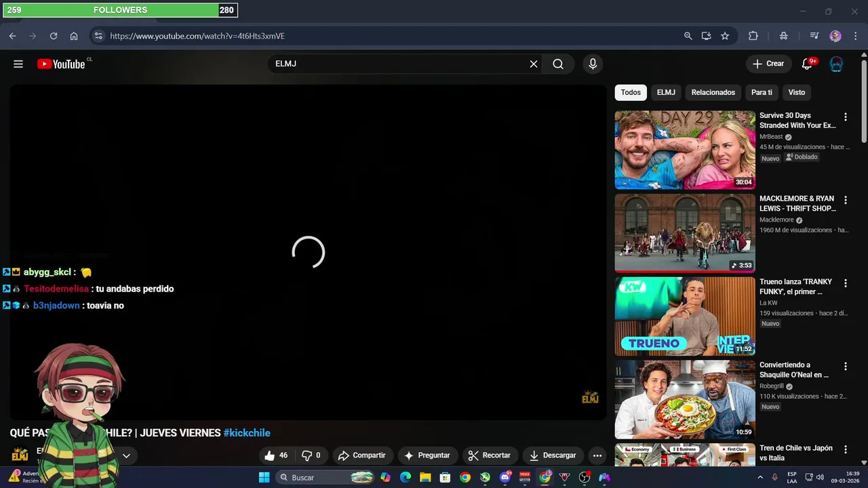Open the media controls playlist icon
Image resolution: width=868 pixels, height=488 pixels.
814,36
